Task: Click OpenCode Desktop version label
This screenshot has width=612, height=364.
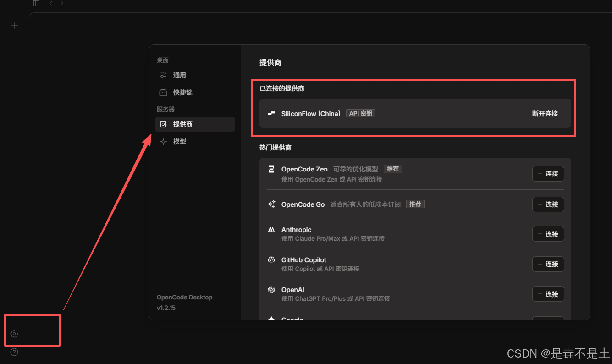Action: (185, 297)
